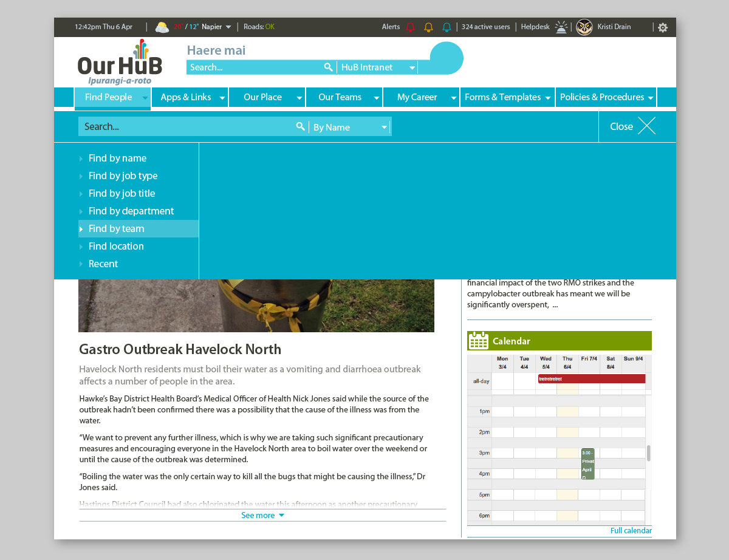Click the calendar vertical scrollbar
Screen dimensions: 729x560
(x=648, y=453)
